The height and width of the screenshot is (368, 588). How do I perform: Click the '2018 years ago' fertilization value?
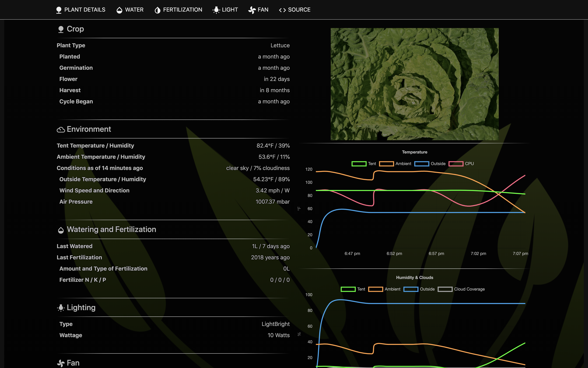270,257
